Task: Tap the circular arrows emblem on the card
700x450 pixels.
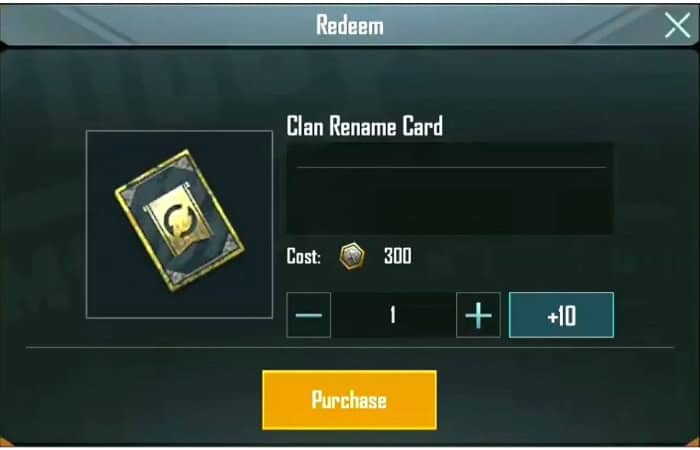Action: (x=179, y=220)
